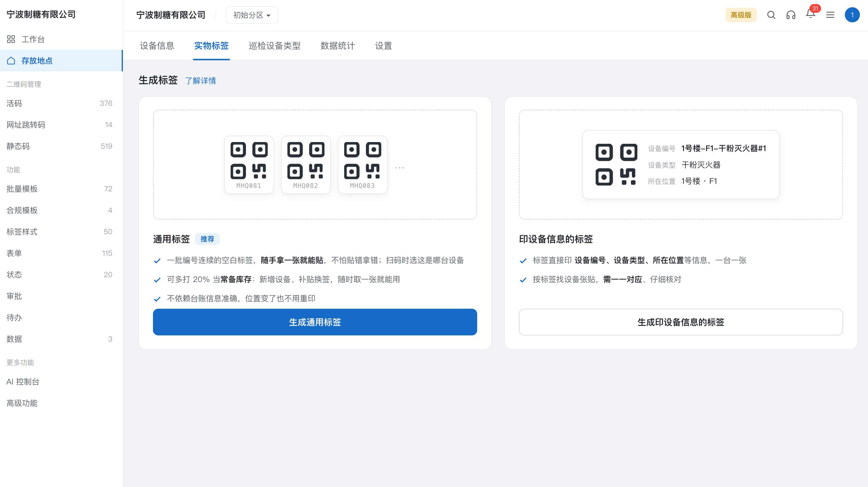Go to the 数据统计 tab
868x487 pixels.
pos(338,46)
